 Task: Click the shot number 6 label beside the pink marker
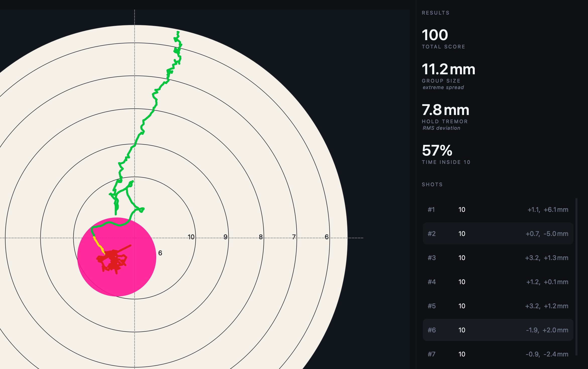coord(160,253)
